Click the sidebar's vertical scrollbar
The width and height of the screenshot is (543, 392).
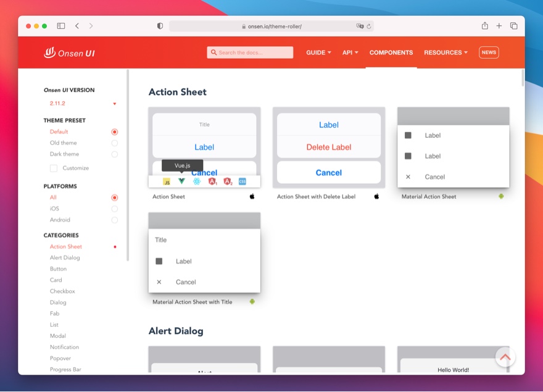click(128, 165)
